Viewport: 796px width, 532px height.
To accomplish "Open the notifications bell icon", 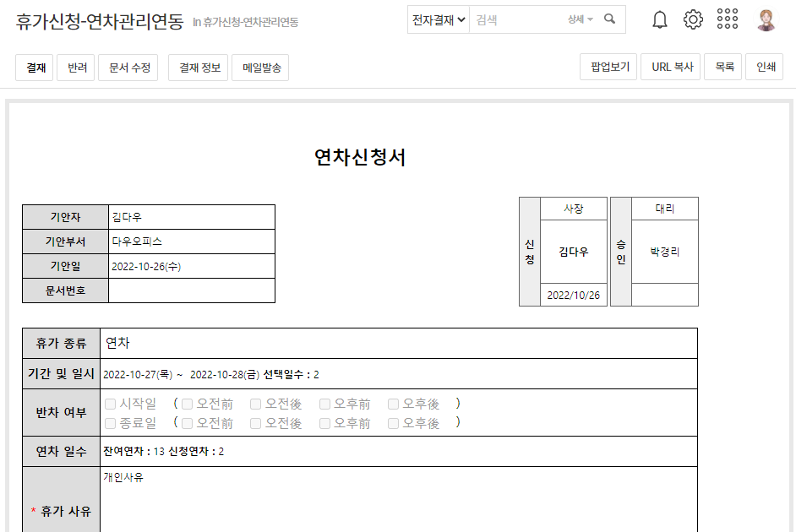I will (659, 19).
